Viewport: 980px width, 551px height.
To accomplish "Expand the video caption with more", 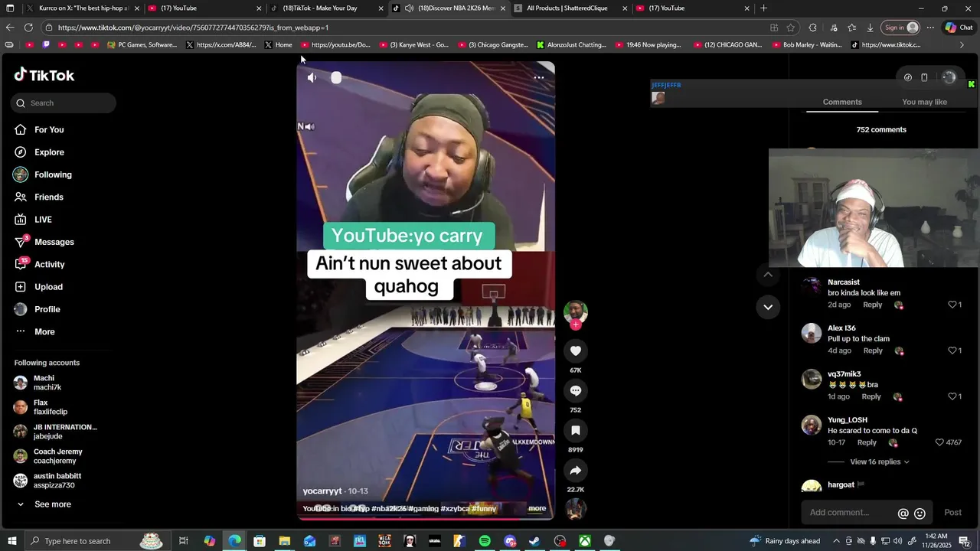I will coord(537,508).
